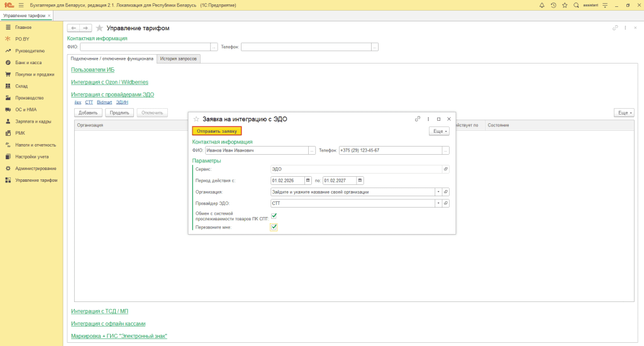Viewport: 644px width, 346px height.
Task: Click the calendar icon for start date 01.02.2026
Action: (x=309, y=181)
